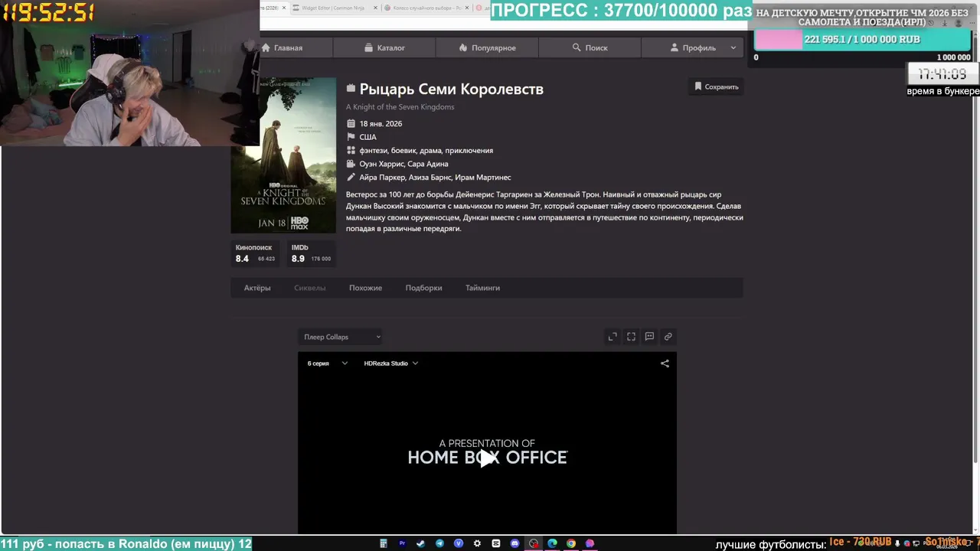Open Google Chrome from the taskbar
980x551 pixels.
click(x=571, y=543)
